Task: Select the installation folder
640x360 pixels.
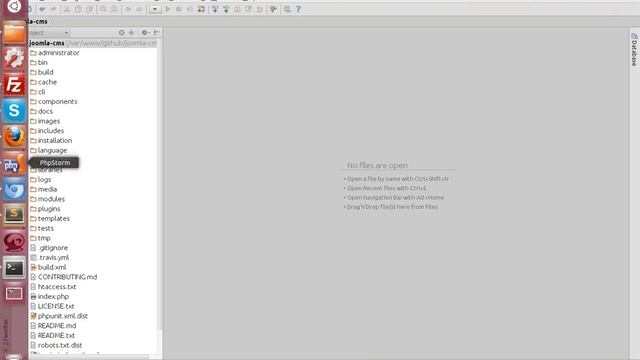Action: click(51, 140)
